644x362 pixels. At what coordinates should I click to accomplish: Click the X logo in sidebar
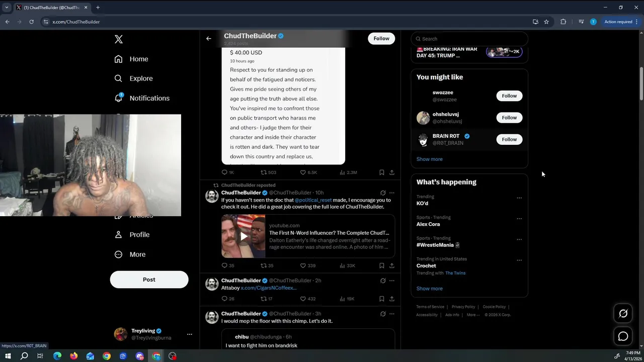(x=119, y=39)
